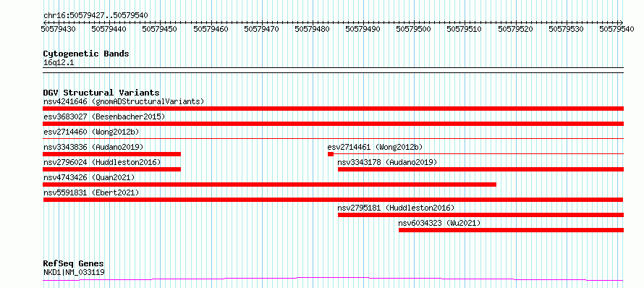Click the RefSeq Genes track title
Screen dimensions: 644x288
tap(74, 264)
